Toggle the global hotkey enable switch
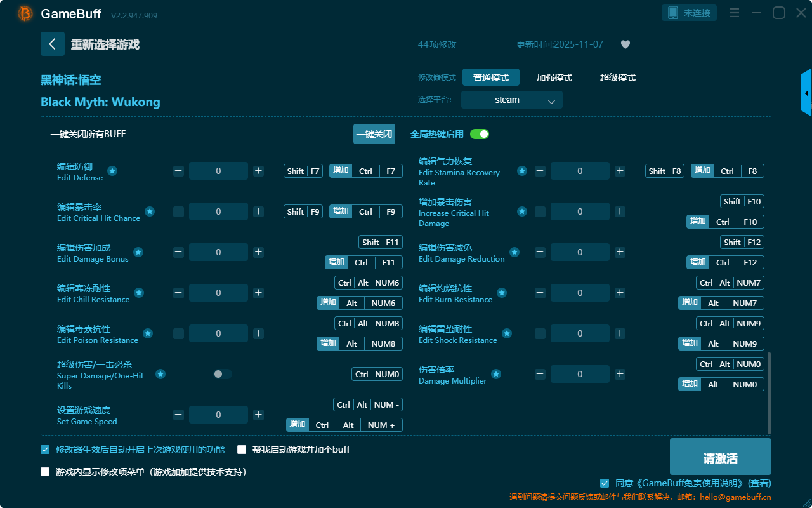This screenshot has height=508, width=812. [480, 134]
